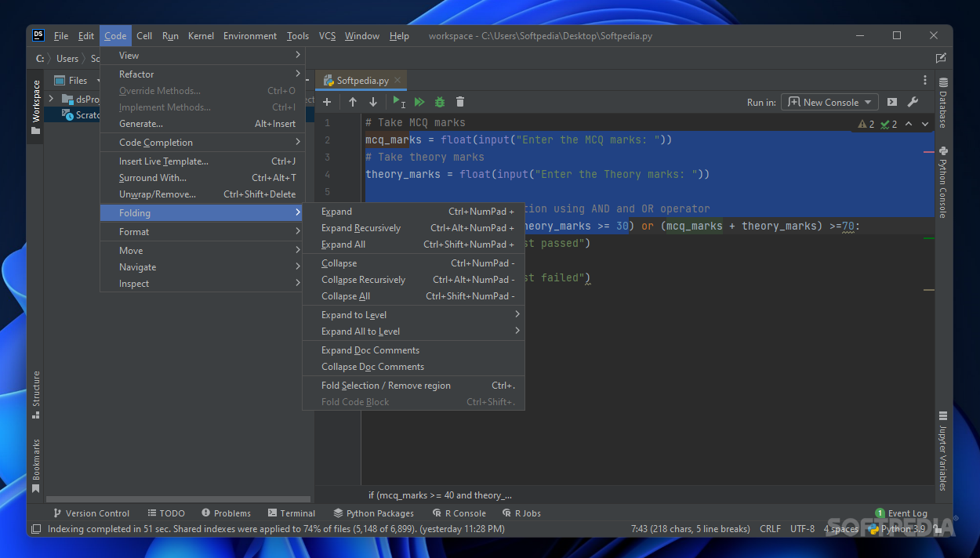Delete cell using trash icon
Image resolution: width=980 pixels, height=558 pixels.
pyautogui.click(x=460, y=102)
